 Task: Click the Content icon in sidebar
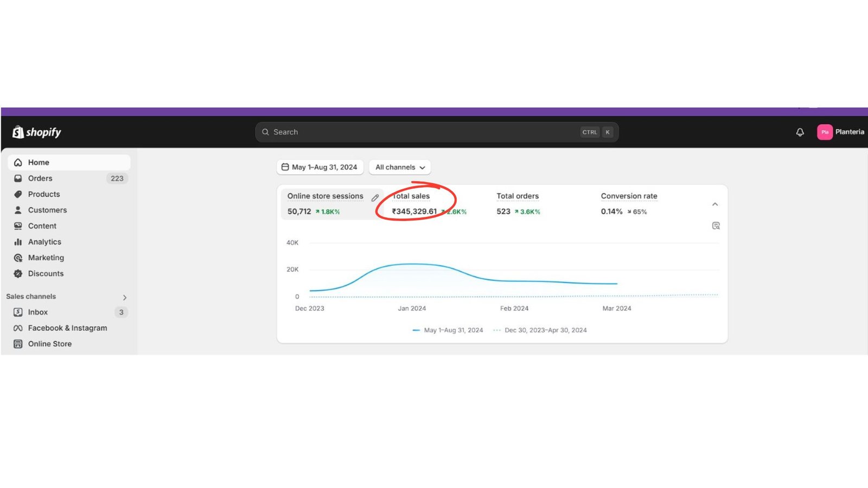pyautogui.click(x=18, y=226)
